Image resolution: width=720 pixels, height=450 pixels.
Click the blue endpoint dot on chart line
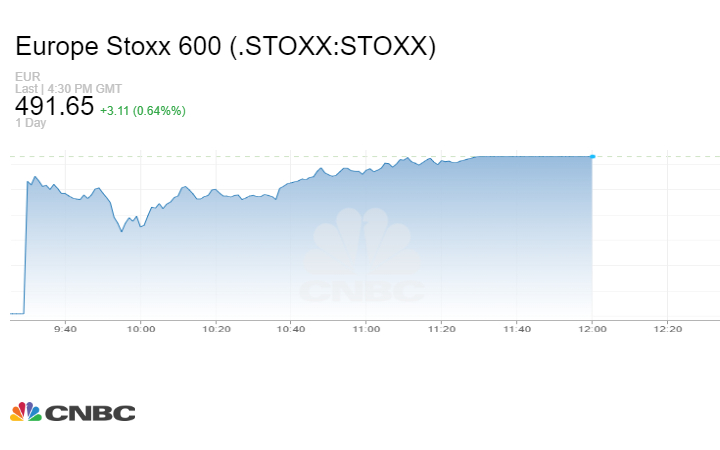pos(593,156)
